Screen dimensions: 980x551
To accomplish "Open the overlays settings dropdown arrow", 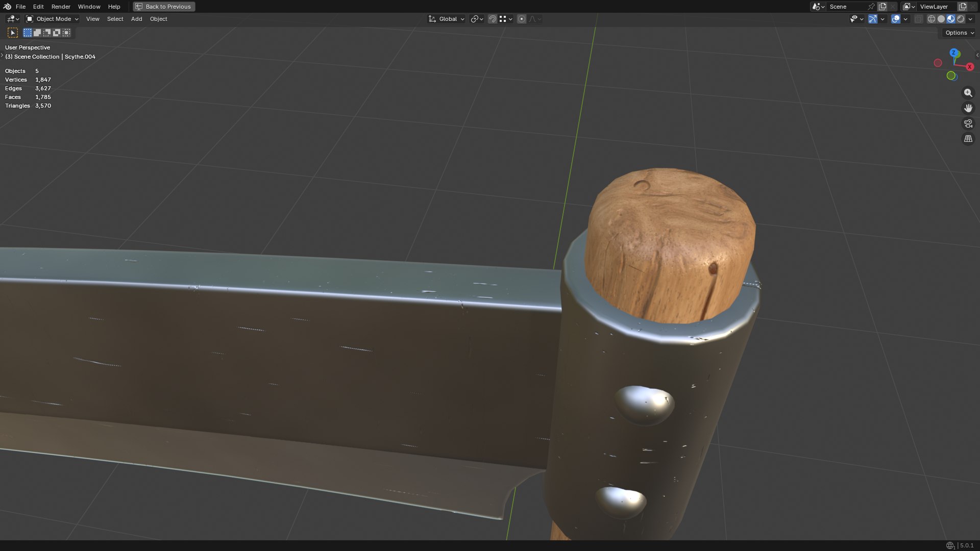I will [905, 19].
